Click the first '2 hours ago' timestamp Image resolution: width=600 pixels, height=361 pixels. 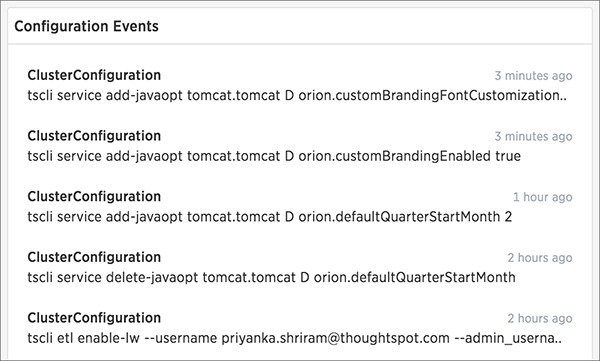(x=540, y=258)
